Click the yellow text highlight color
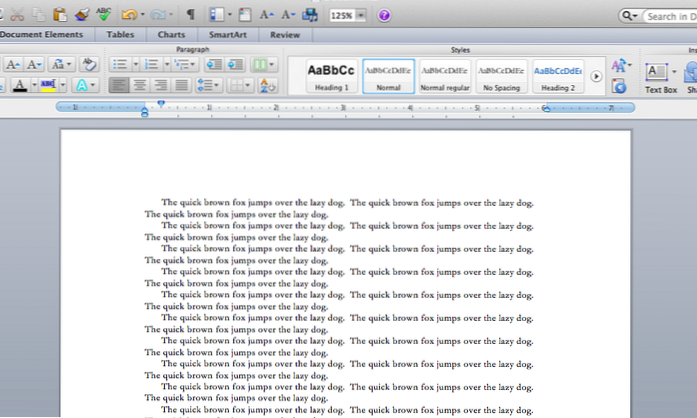The width and height of the screenshot is (697, 418). [50, 86]
